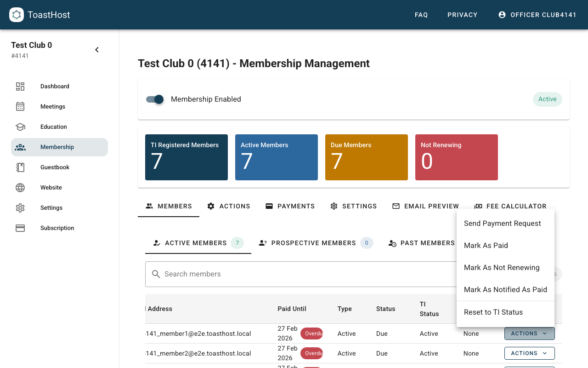588x368 pixels.
Task: Open the Dashboard sidebar icon
Action: (x=20, y=86)
